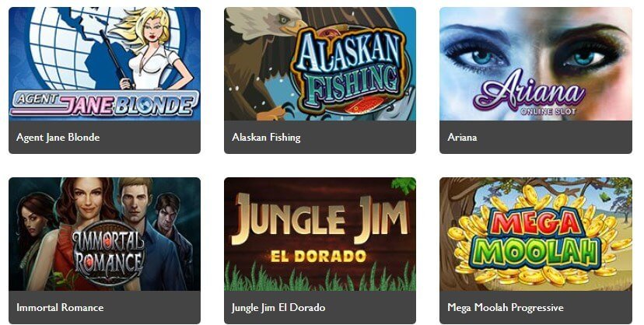Viewport: 644px width, 325px height.
Task: Click the blonde agent character illustration
Action: 152,47
